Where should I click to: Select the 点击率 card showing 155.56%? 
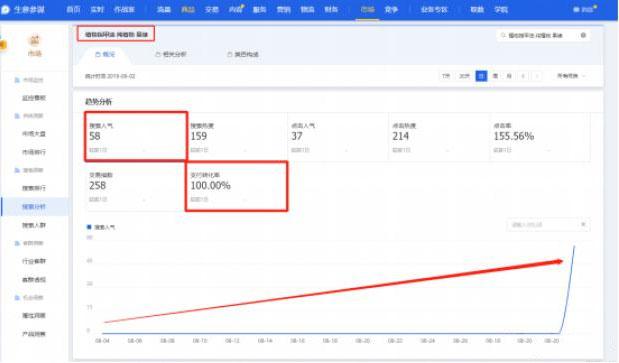point(540,137)
